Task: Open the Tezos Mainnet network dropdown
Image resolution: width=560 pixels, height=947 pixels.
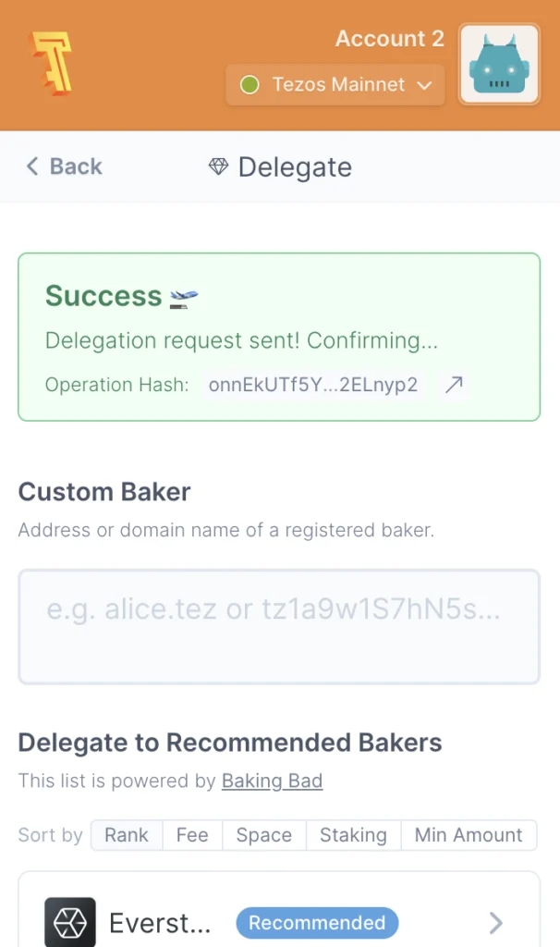Action: click(x=335, y=85)
